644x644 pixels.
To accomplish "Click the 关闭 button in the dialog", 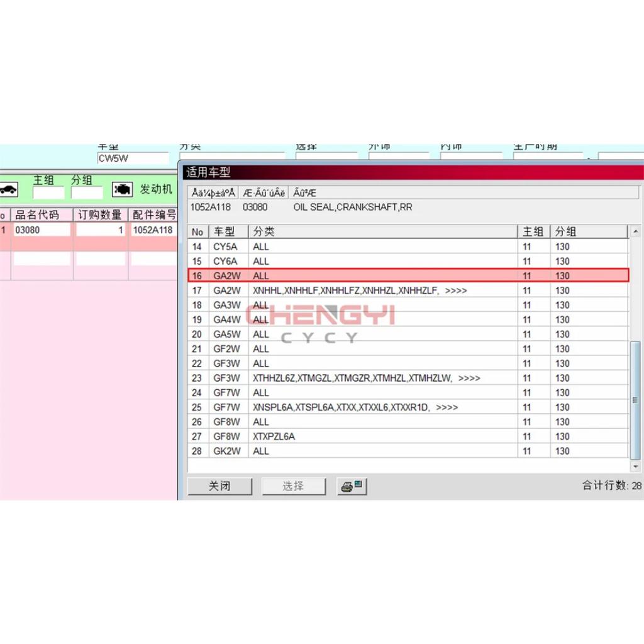I will [219, 486].
